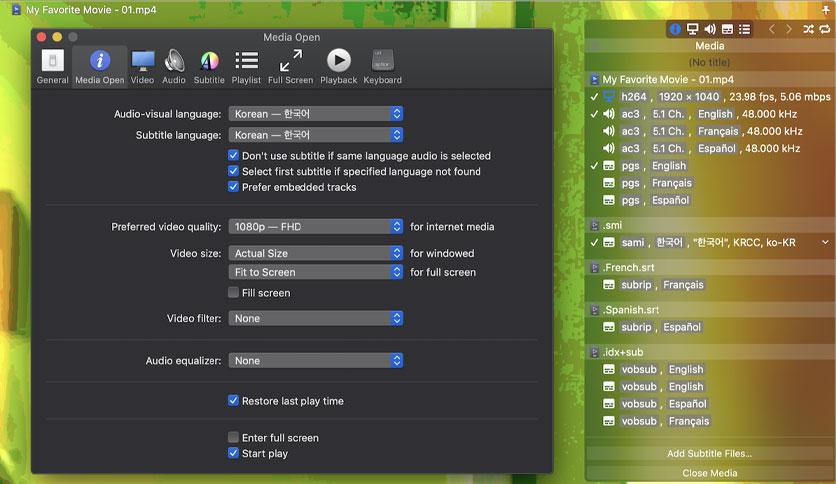
Task: Expand the Audio equalizer dropdown
Action: 315,361
